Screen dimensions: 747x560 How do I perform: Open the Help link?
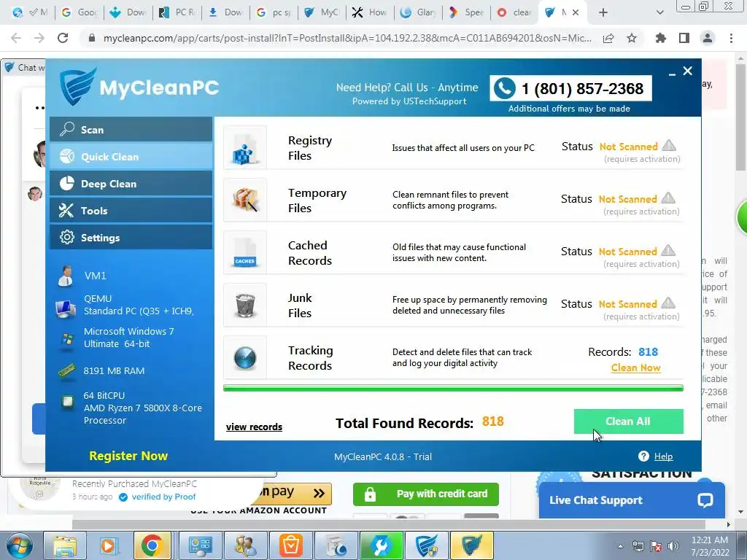pos(663,456)
